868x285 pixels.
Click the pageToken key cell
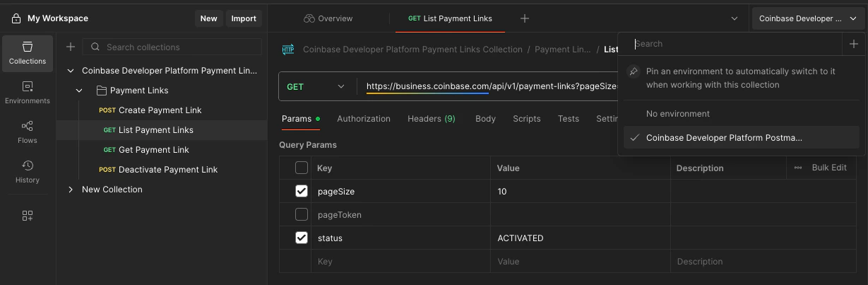click(400, 215)
